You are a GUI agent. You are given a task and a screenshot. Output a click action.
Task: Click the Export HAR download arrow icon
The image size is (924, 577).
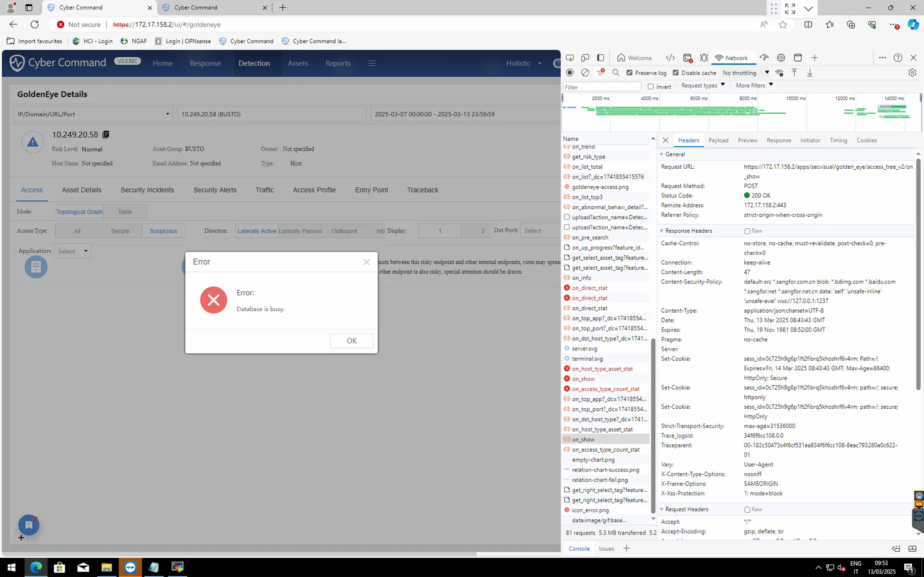pos(810,73)
